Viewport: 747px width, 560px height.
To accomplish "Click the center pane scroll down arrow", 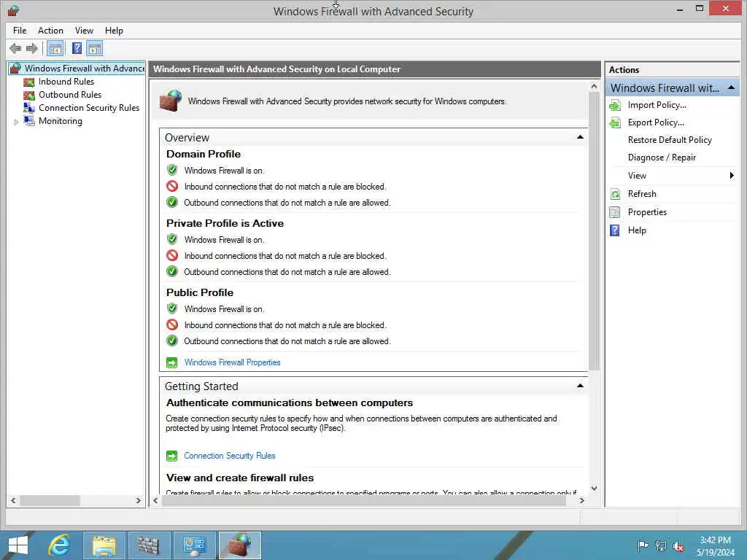I will [594, 489].
